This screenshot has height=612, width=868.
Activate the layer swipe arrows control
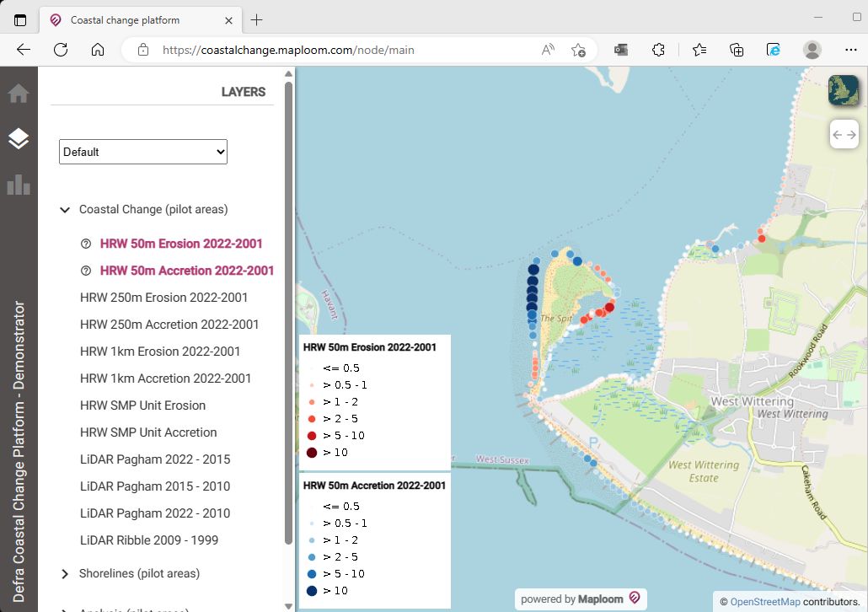point(844,134)
